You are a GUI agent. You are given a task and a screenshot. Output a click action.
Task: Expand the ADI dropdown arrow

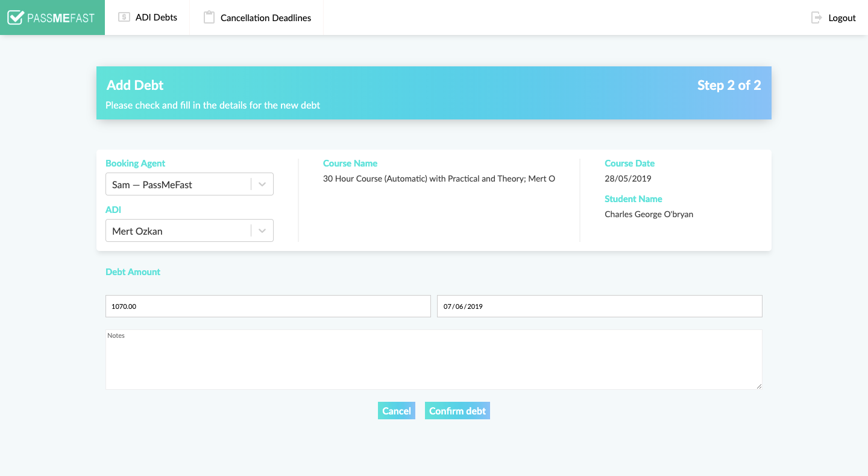262,230
